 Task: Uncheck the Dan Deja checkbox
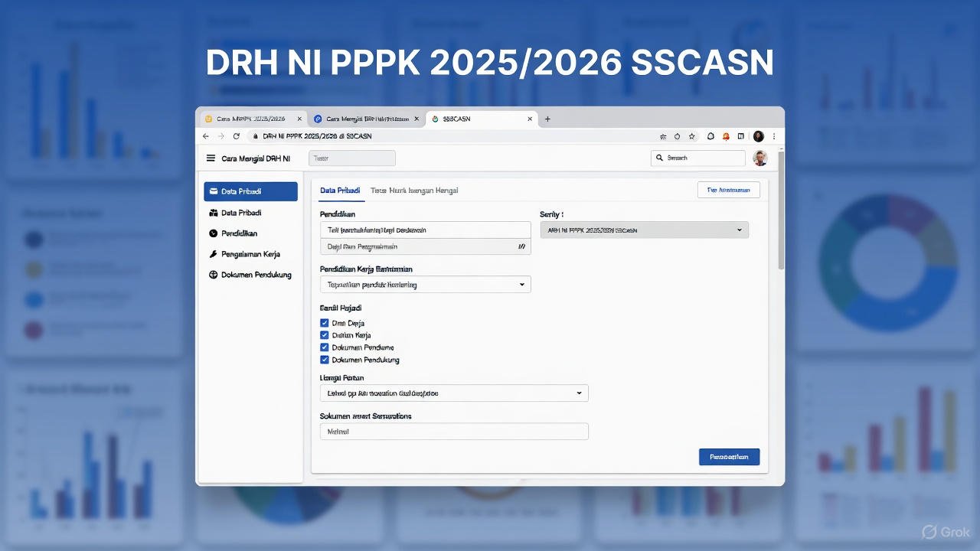pyautogui.click(x=325, y=323)
